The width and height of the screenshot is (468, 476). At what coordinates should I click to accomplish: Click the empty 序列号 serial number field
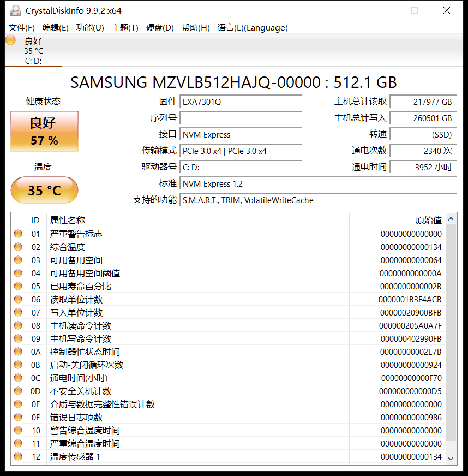(x=241, y=118)
